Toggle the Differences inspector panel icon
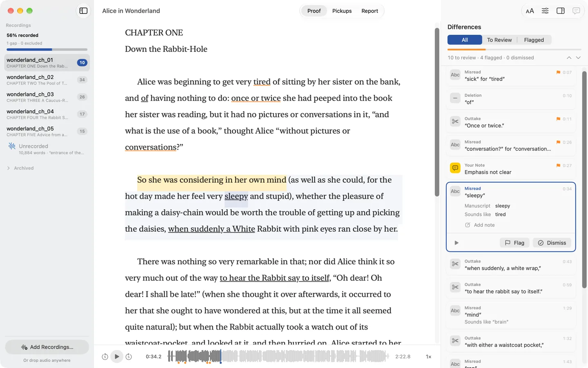 pyautogui.click(x=561, y=11)
